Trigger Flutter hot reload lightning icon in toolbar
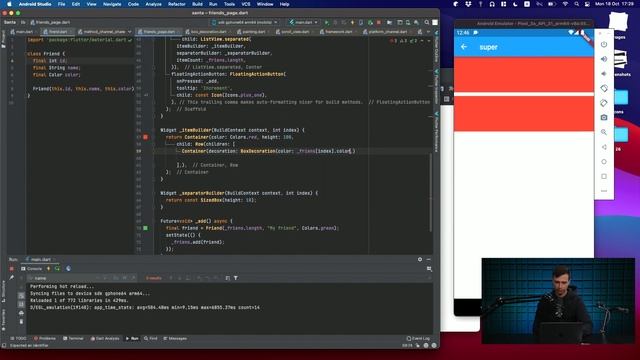The height and width of the screenshot is (360, 640). pyautogui.click(x=352, y=22)
